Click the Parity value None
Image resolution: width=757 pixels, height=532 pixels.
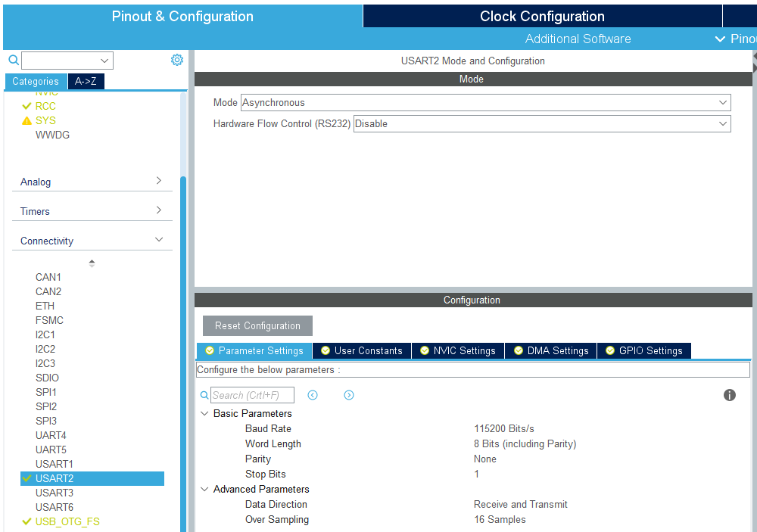[484, 459]
